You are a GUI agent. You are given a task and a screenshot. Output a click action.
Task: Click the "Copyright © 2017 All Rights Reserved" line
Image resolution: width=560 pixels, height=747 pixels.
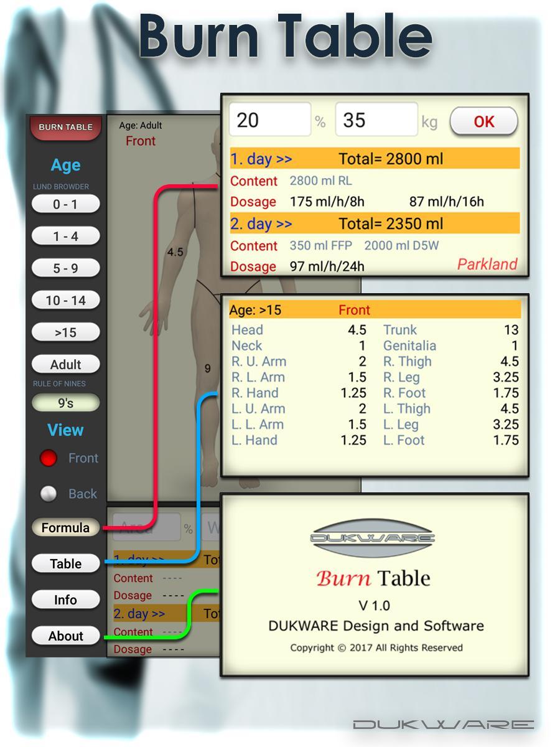pos(376,647)
